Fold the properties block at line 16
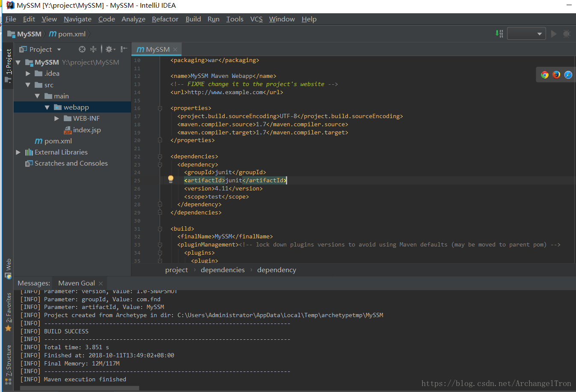 pos(160,108)
